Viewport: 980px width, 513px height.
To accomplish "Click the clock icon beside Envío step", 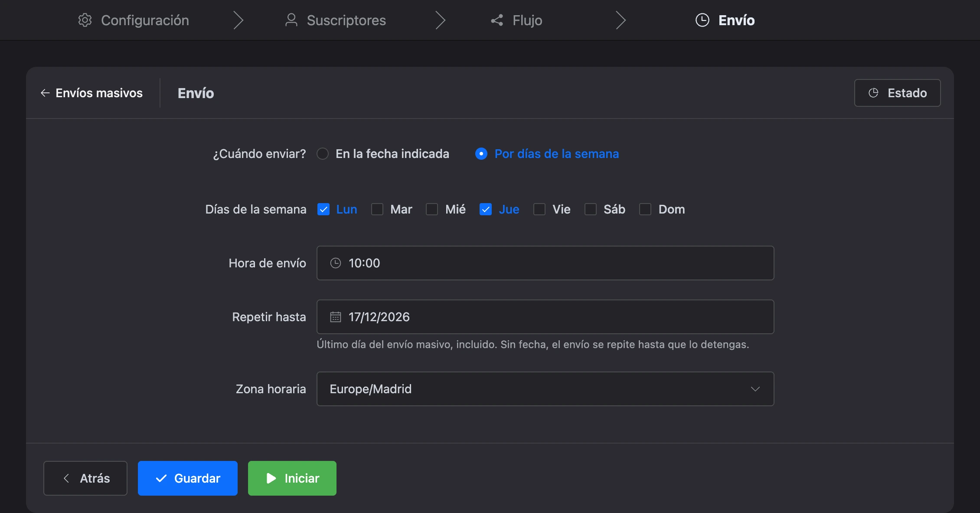I will pos(702,20).
